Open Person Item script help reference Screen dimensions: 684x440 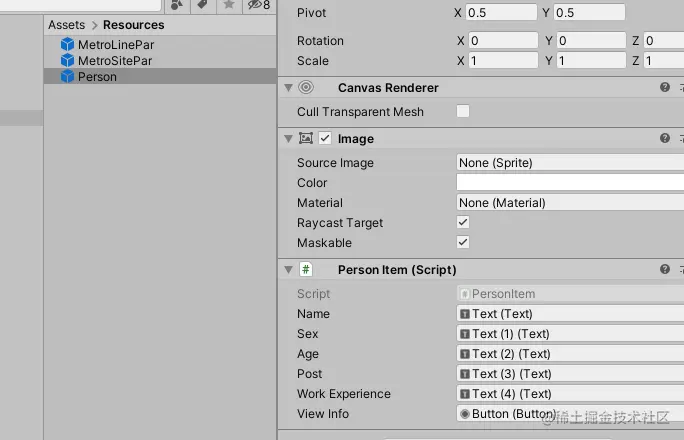click(665, 269)
